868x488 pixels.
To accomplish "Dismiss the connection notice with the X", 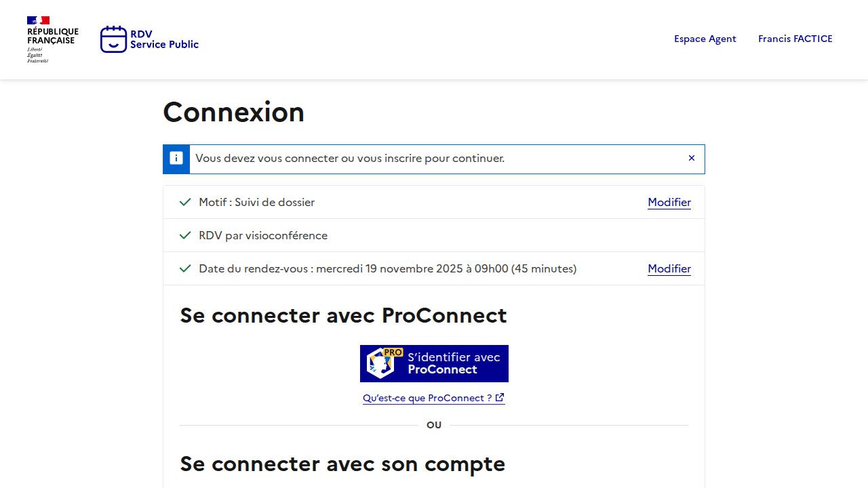I will [x=692, y=159].
